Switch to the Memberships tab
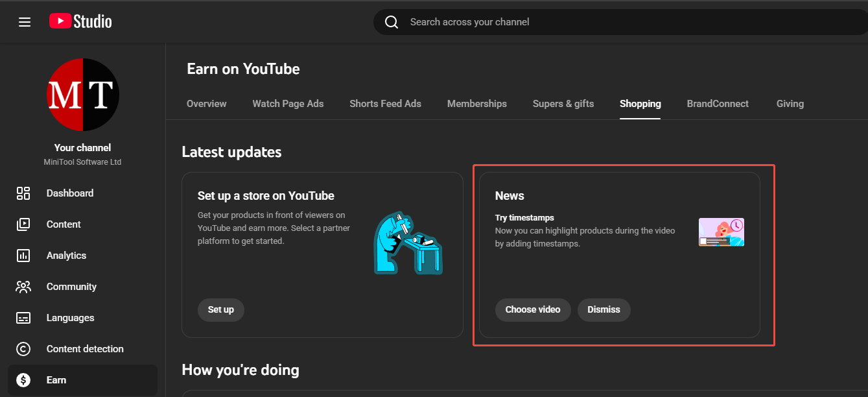The image size is (868, 397). (476, 103)
